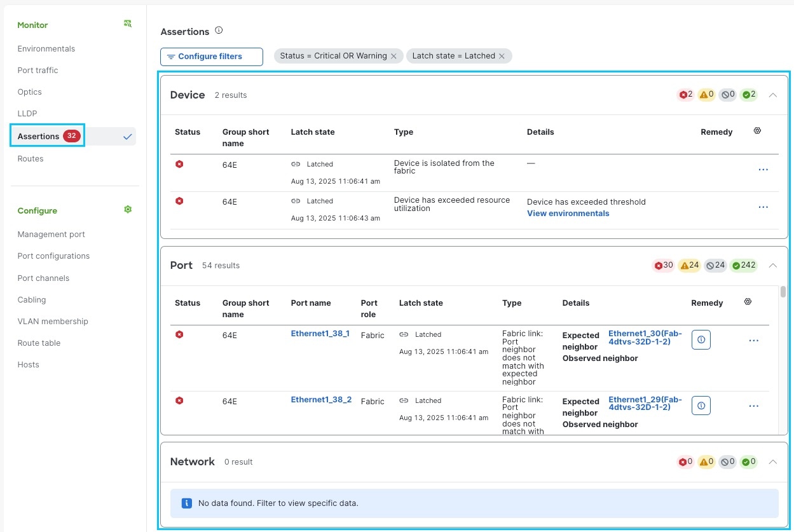
Task: Click Network healthy count badge
Action: click(748, 462)
